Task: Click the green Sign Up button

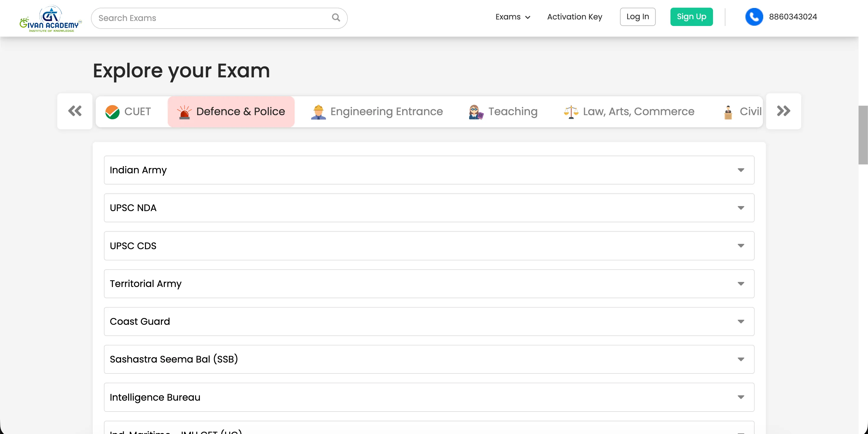Action: click(691, 17)
